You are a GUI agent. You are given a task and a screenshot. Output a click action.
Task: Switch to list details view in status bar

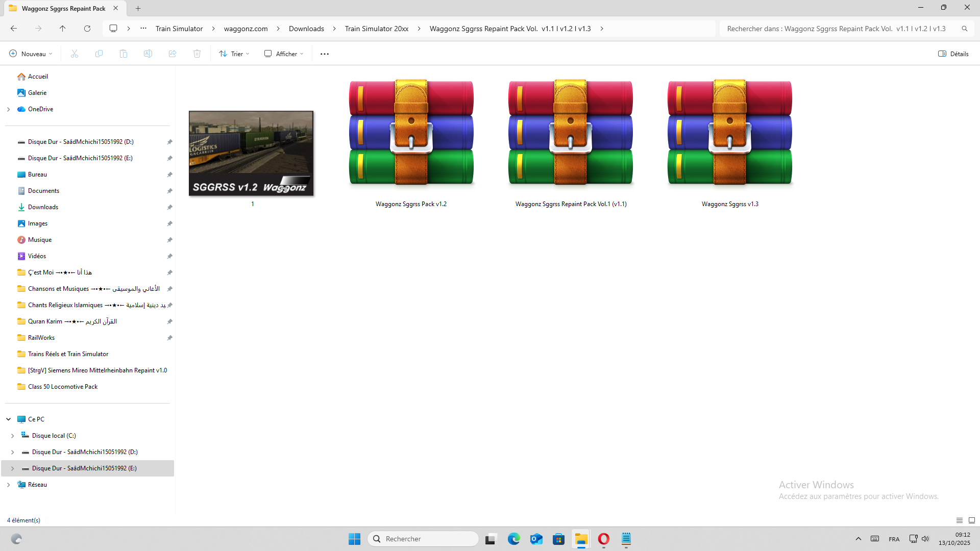coord(960,520)
